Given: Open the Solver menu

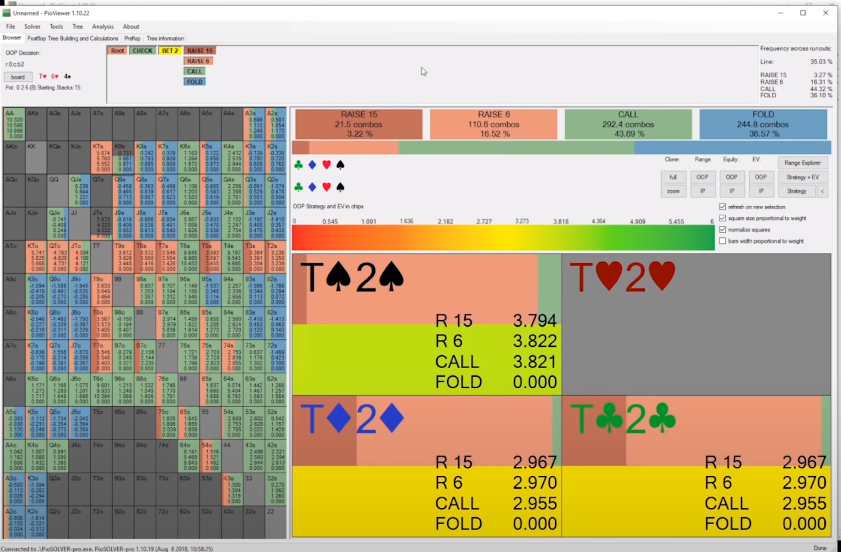Looking at the screenshot, I should pos(31,26).
